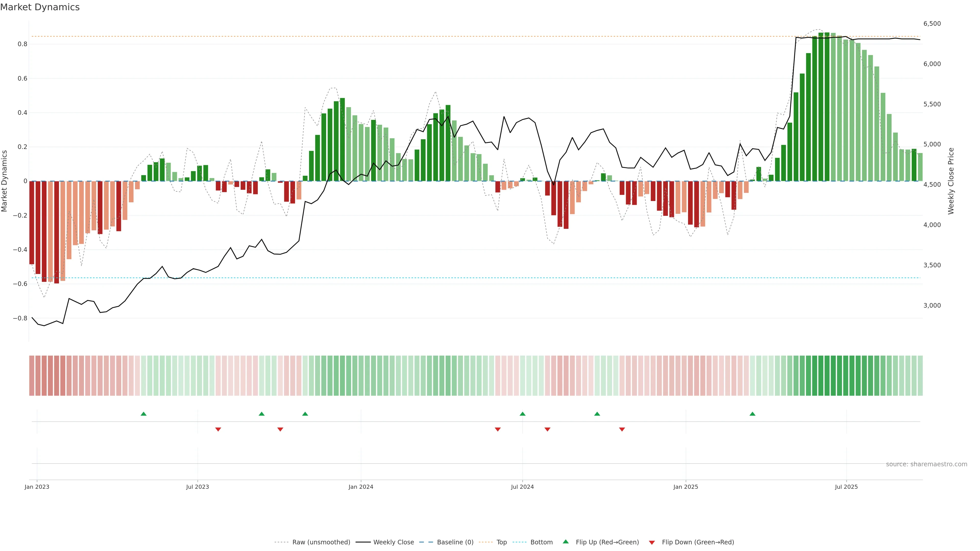Click the red Flip Down legend triangle icon
The height and width of the screenshot is (551, 980).
pos(652,542)
